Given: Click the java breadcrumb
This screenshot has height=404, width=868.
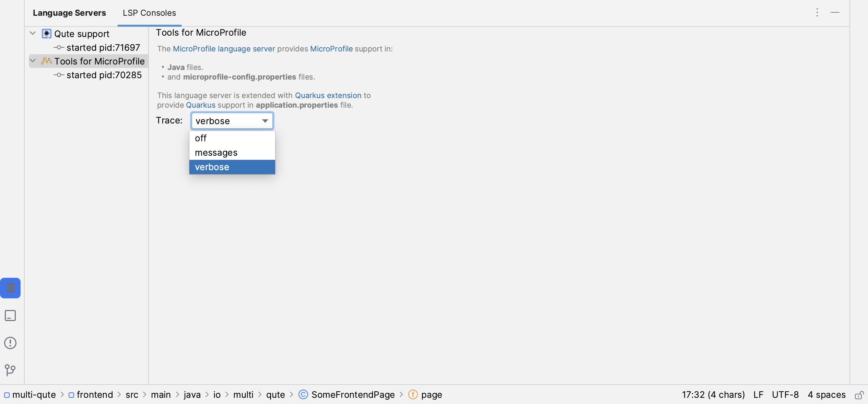Looking at the screenshot, I should point(192,395).
